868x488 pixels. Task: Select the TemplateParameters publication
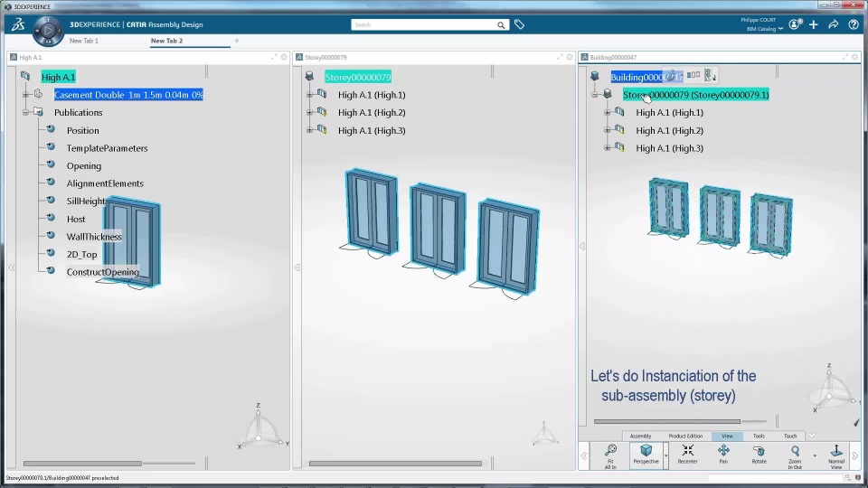coord(107,147)
